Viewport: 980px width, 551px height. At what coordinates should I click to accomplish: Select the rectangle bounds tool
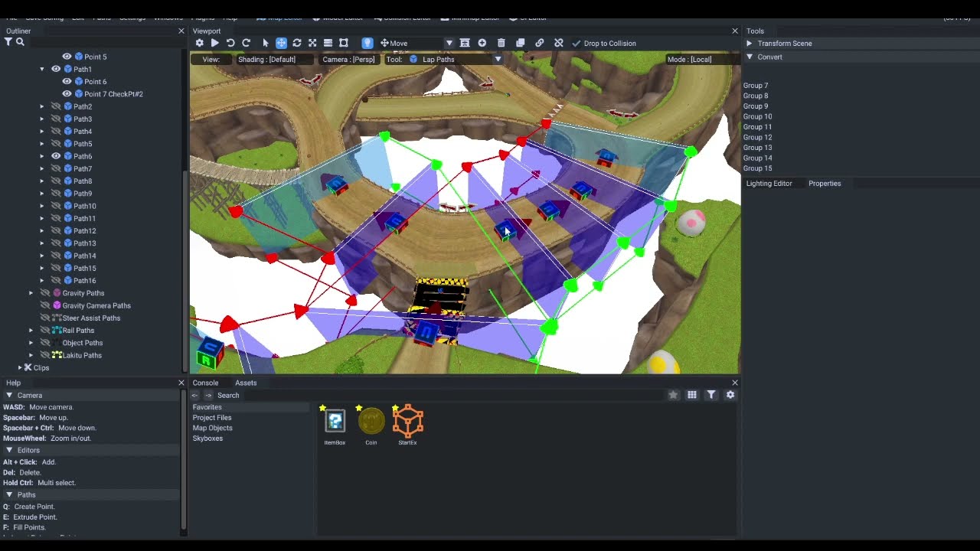[344, 44]
